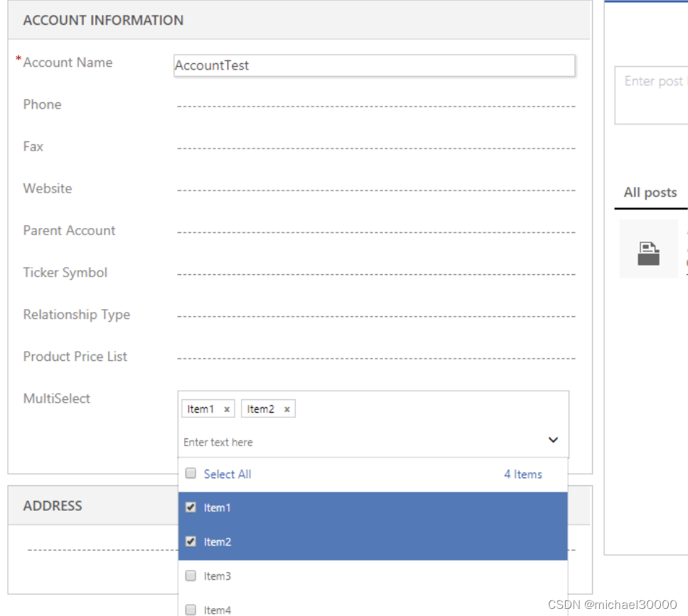Click the Select All label text
This screenshot has height=616, width=688.
click(x=227, y=474)
